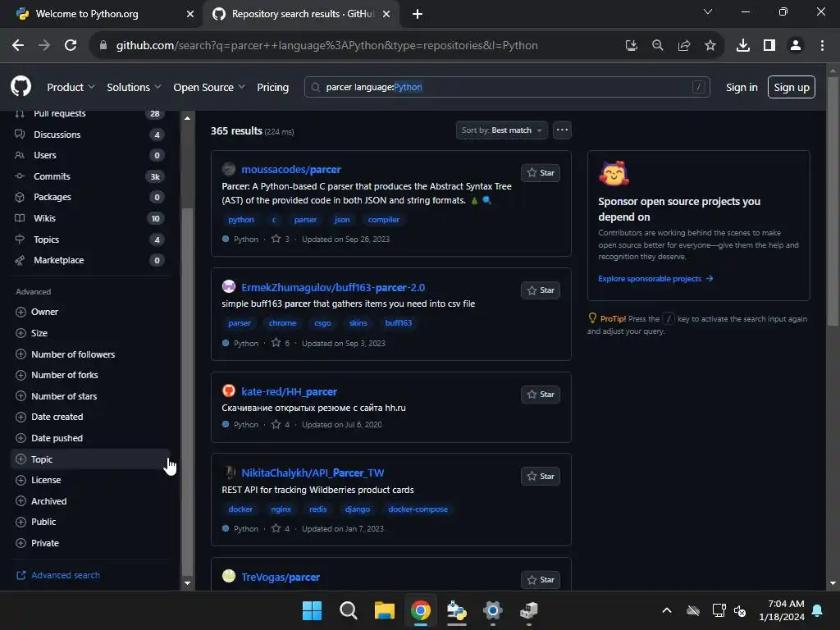Go back with browser back arrow
This screenshot has height=630, width=840.
(x=18, y=46)
